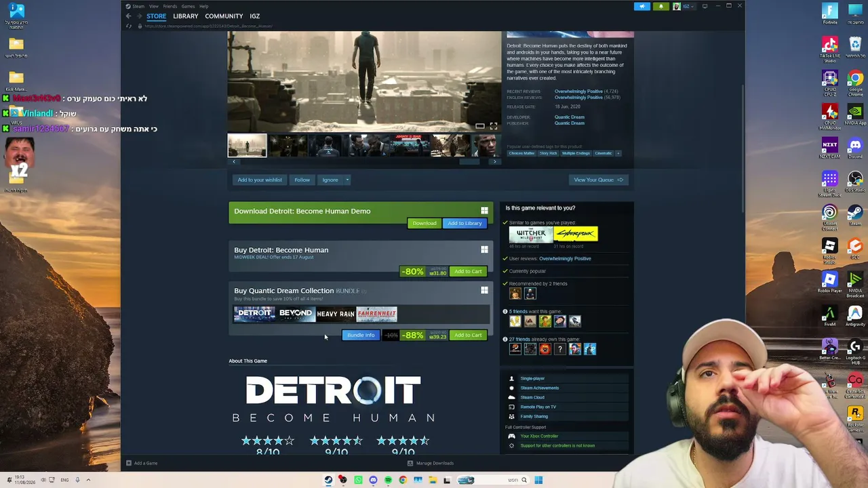Screen dimensions: 868x488
Task: Launch NZXT CAM desktop shortcut
Action: (830, 149)
